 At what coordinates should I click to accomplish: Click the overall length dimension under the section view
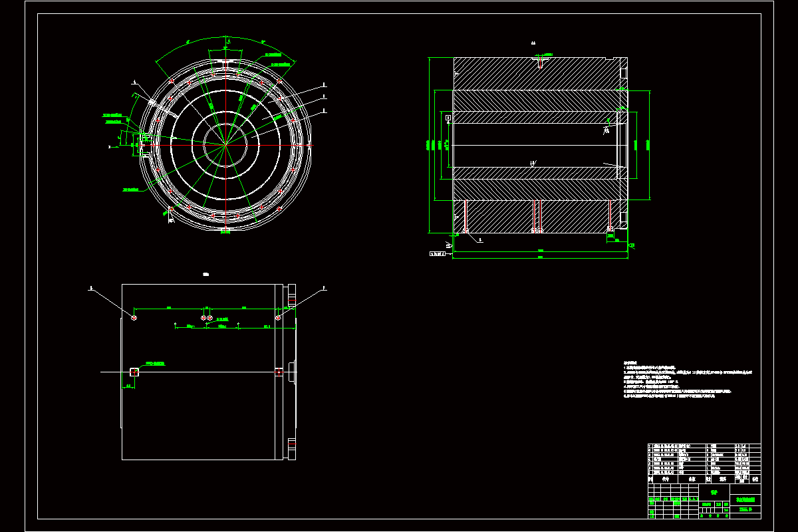540,257
